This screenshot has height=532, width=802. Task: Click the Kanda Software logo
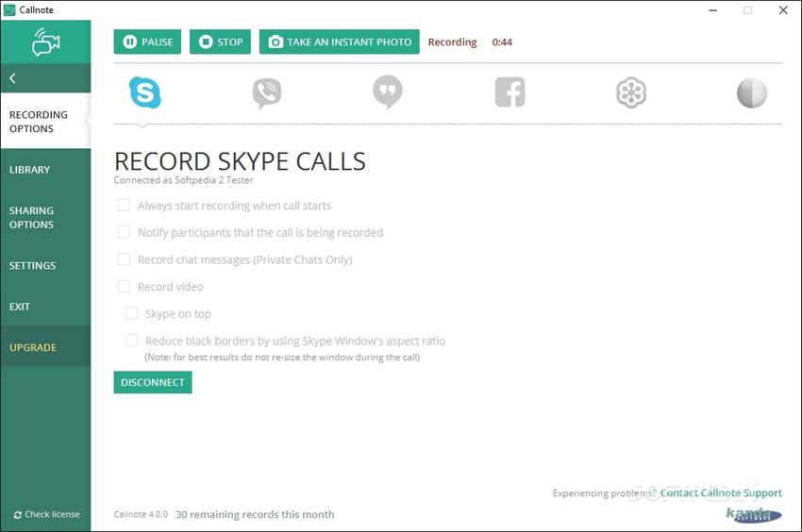click(x=754, y=514)
